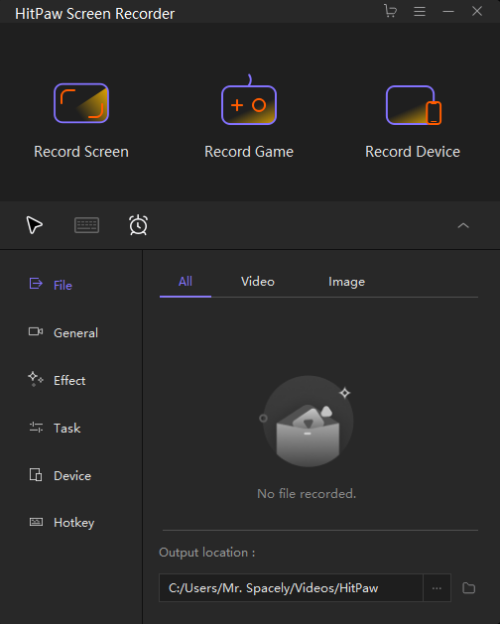Start Record Screen mode
This screenshot has height=624, width=500.
tap(81, 120)
